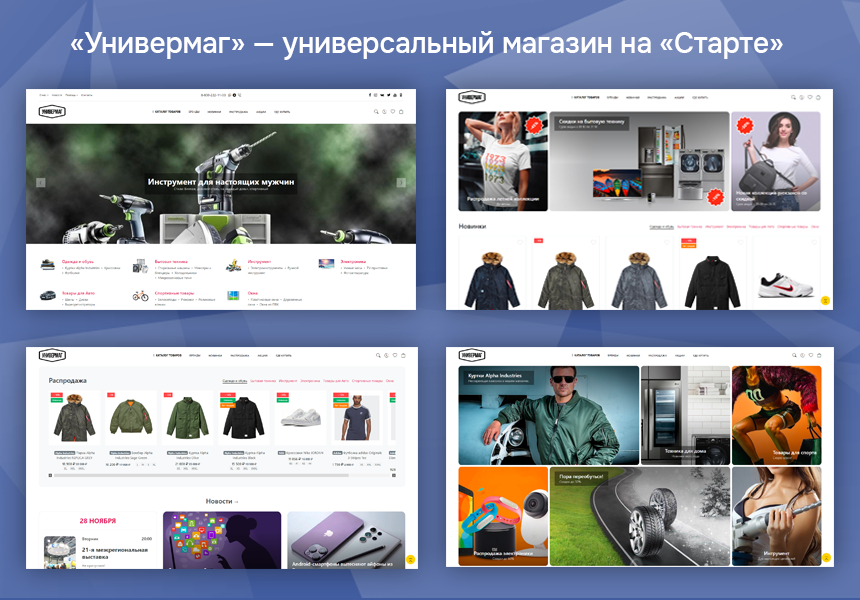Image resolution: width=860 pixels, height=600 pixels.
Task: Toggle the wishlist heart on the first navy parka
Action: [519, 243]
